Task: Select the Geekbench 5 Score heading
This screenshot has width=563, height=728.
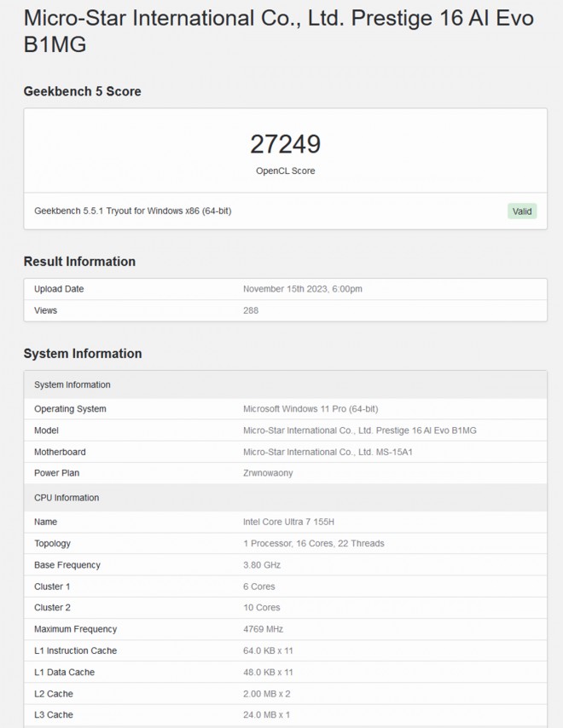Action: (83, 91)
